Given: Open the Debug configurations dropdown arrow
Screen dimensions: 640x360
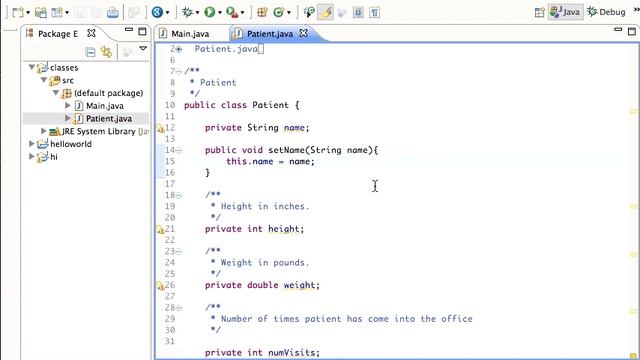Looking at the screenshot, I should tap(197, 13).
